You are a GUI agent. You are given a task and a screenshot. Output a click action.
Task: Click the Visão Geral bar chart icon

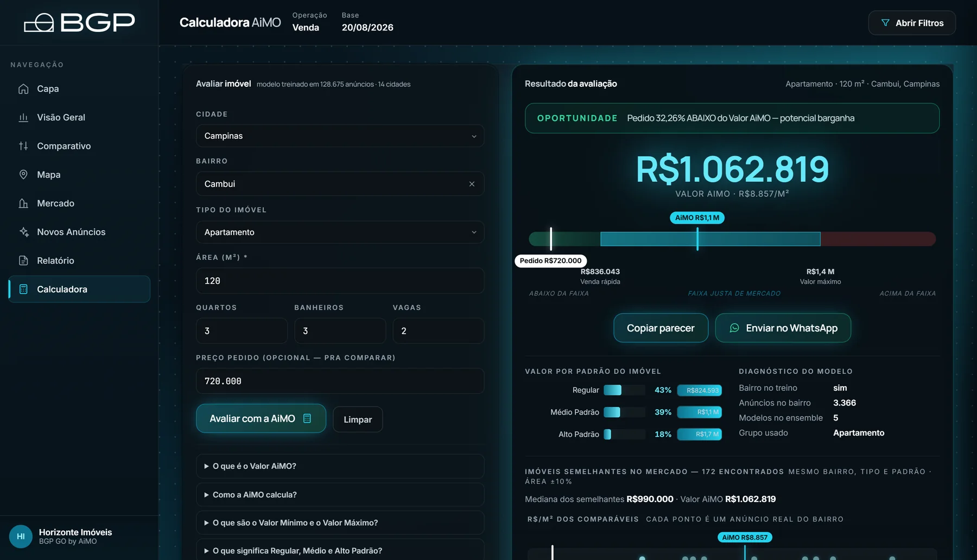(x=23, y=117)
